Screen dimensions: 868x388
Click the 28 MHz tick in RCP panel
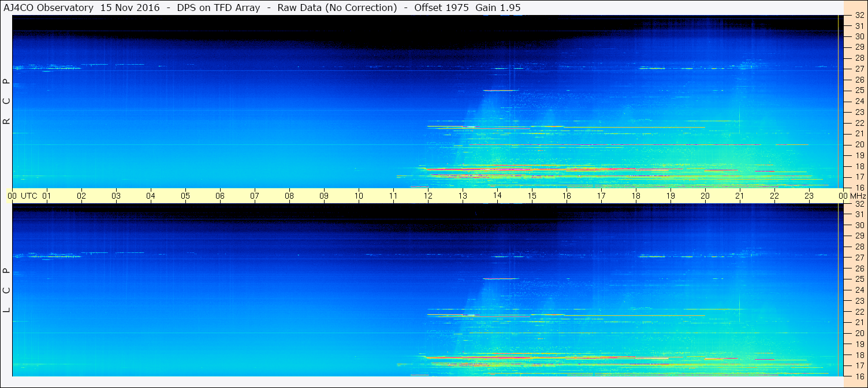[x=859, y=58]
